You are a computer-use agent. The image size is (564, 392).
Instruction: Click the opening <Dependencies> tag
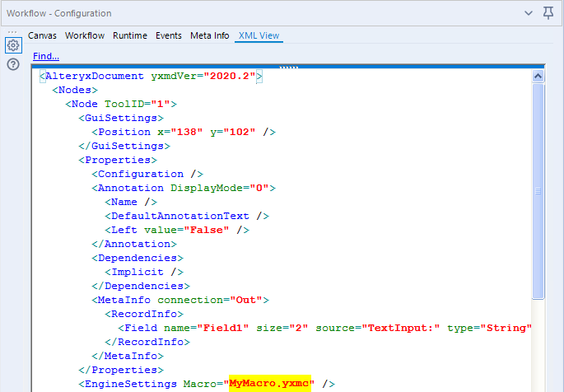click(138, 259)
